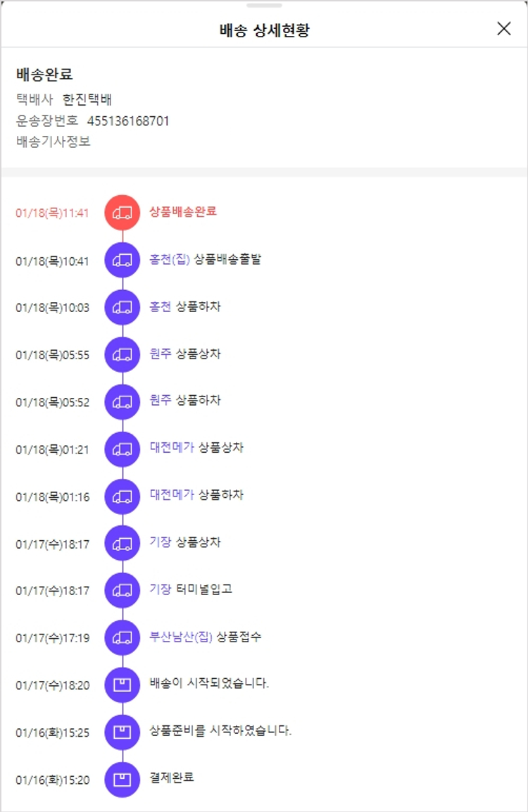Click truck icon beside 홍천 상품하차
The width and height of the screenshot is (528, 812).
coord(122,307)
